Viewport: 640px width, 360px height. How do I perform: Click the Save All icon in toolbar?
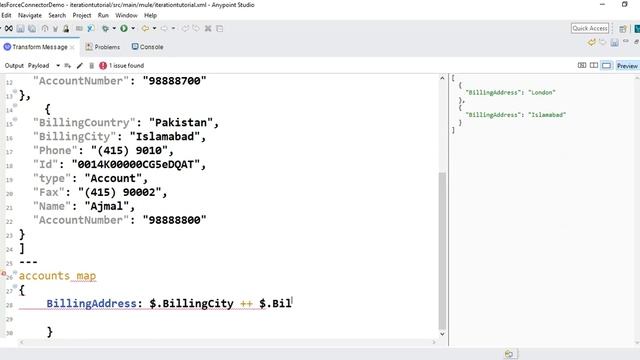[x=32, y=29]
